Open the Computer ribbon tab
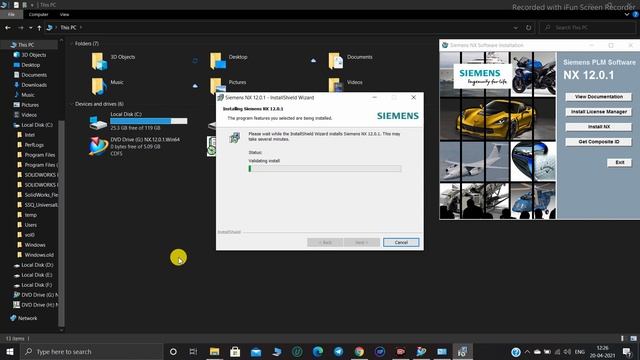 [x=38, y=14]
